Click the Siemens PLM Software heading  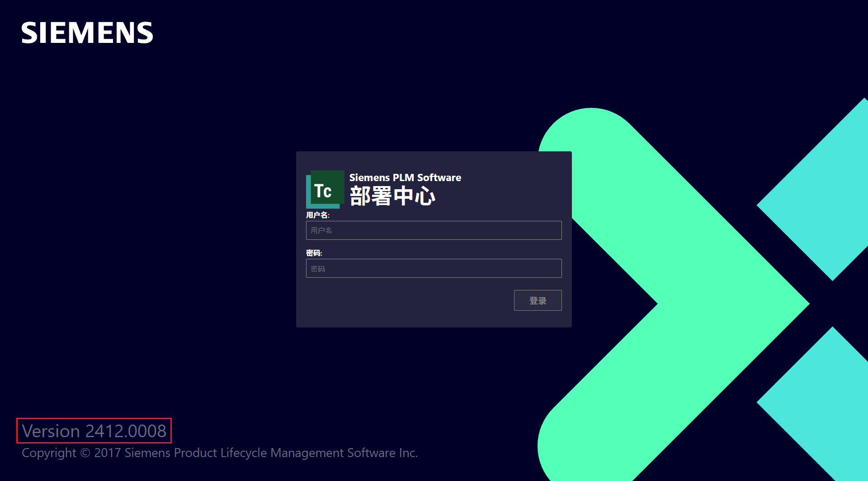pyautogui.click(x=405, y=177)
